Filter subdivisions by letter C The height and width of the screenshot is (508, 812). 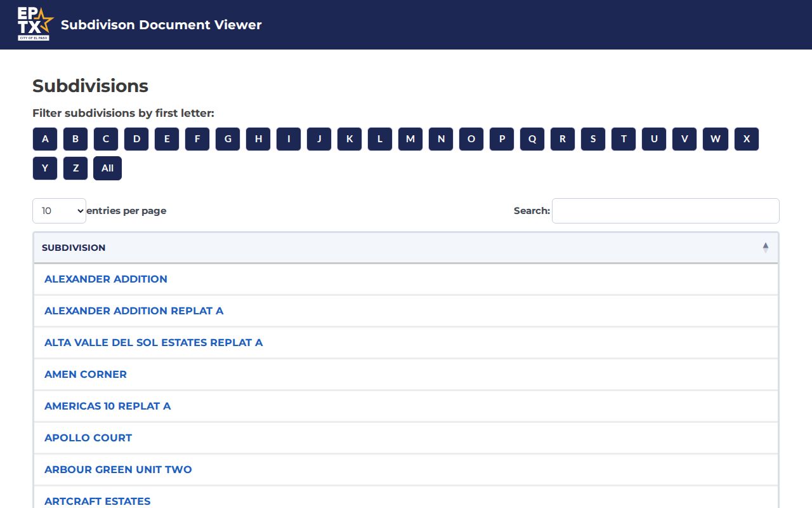click(106, 139)
